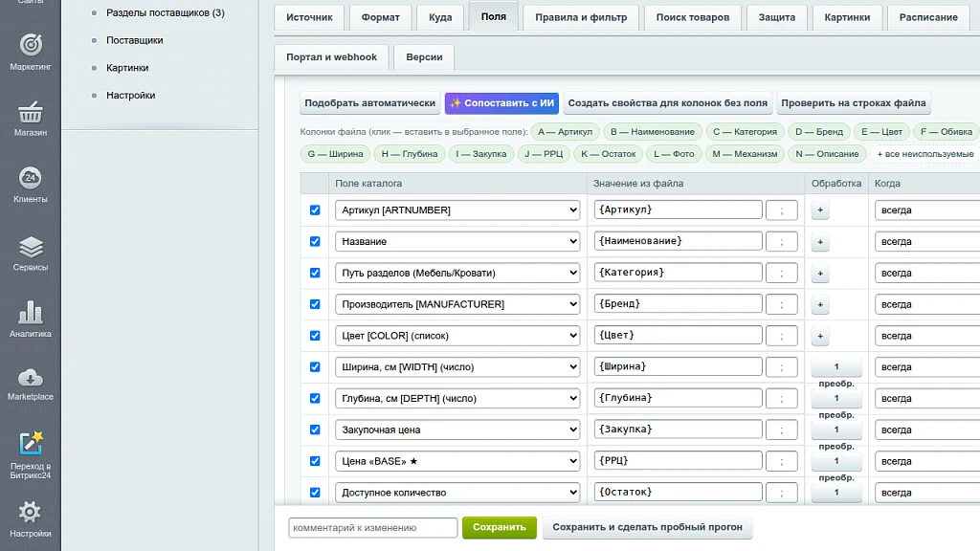Click the {Артикул} value input field
This screenshot has width=980, height=551.
point(679,209)
